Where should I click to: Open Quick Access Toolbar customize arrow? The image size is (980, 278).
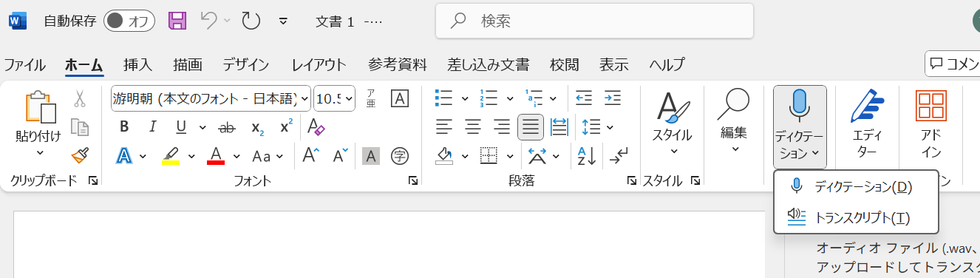[x=283, y=21]
